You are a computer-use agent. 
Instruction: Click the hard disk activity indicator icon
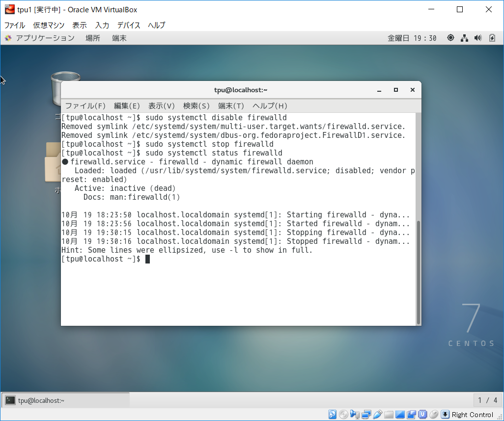click(x=333, y=415)
